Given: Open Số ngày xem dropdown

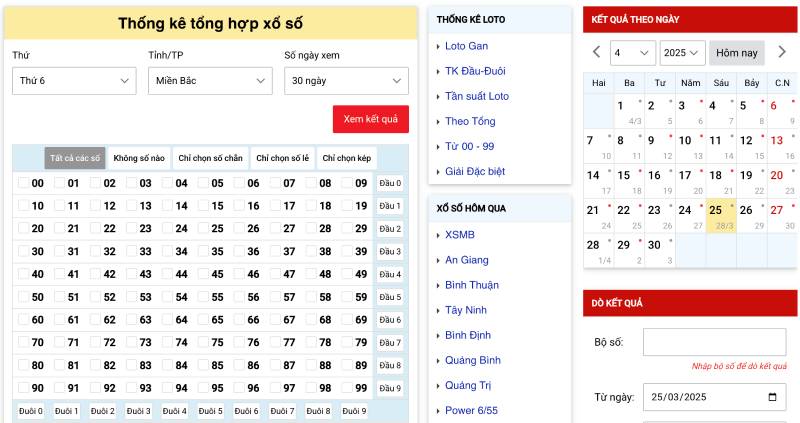Looking at the screenshot, I should coord(346,81).
